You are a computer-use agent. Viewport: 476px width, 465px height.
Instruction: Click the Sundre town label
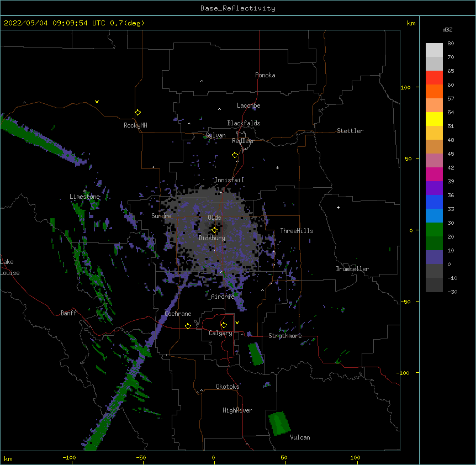[161, 216]
